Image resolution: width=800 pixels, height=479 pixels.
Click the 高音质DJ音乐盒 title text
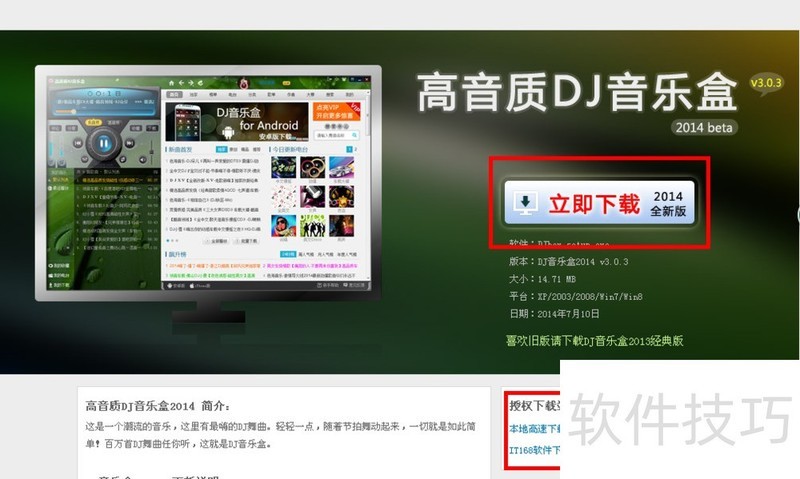point(577,92)
